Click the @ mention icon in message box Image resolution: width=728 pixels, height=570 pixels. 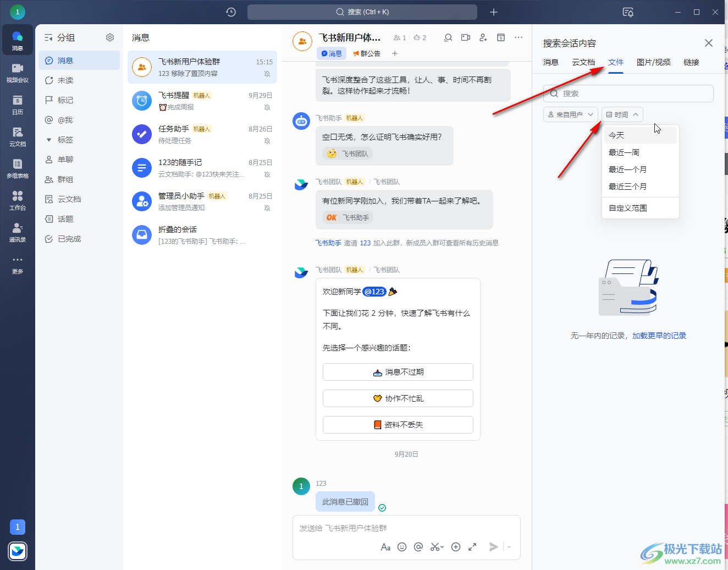click(x=418, y=547)
